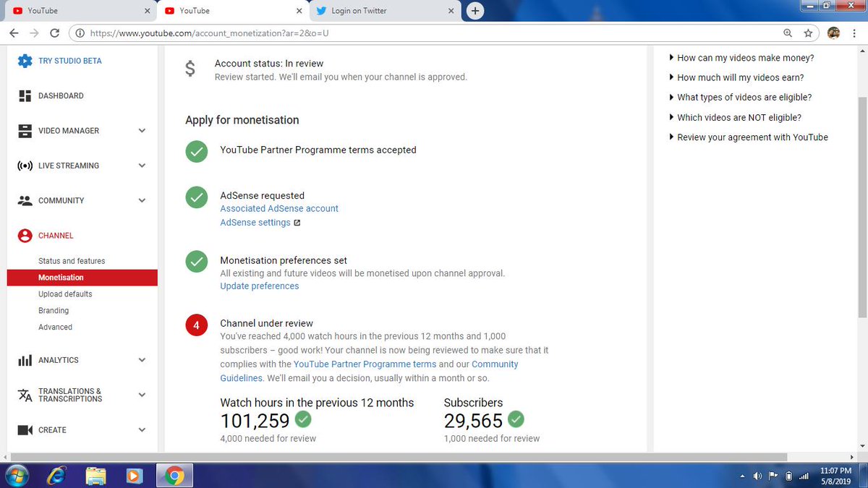Open Upload defaults in sidebar
The height and width of the screenshot is (488, 868).
point(65,294)
